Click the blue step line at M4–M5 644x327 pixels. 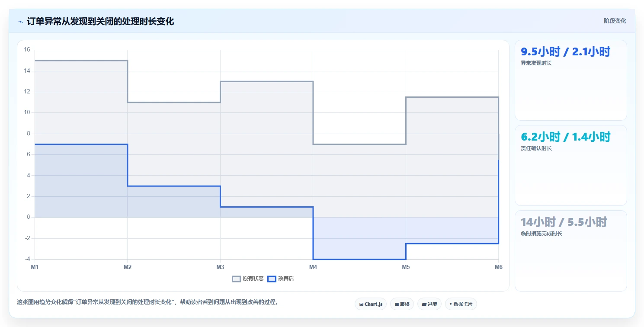(359, 259)
